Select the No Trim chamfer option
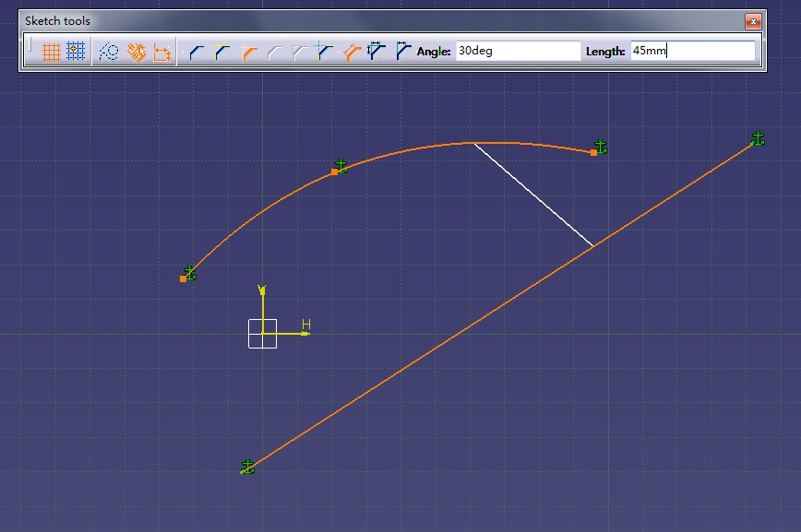 tap(248, 52)
